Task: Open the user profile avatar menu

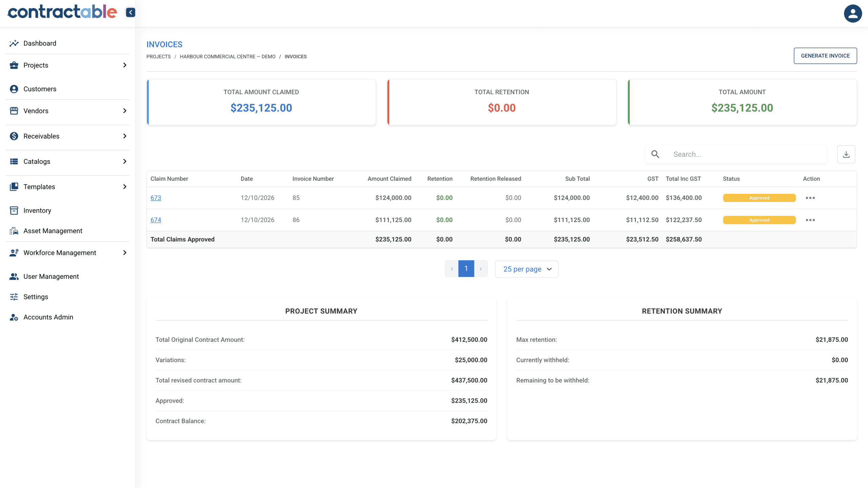Action: click(x=853, y=14)
